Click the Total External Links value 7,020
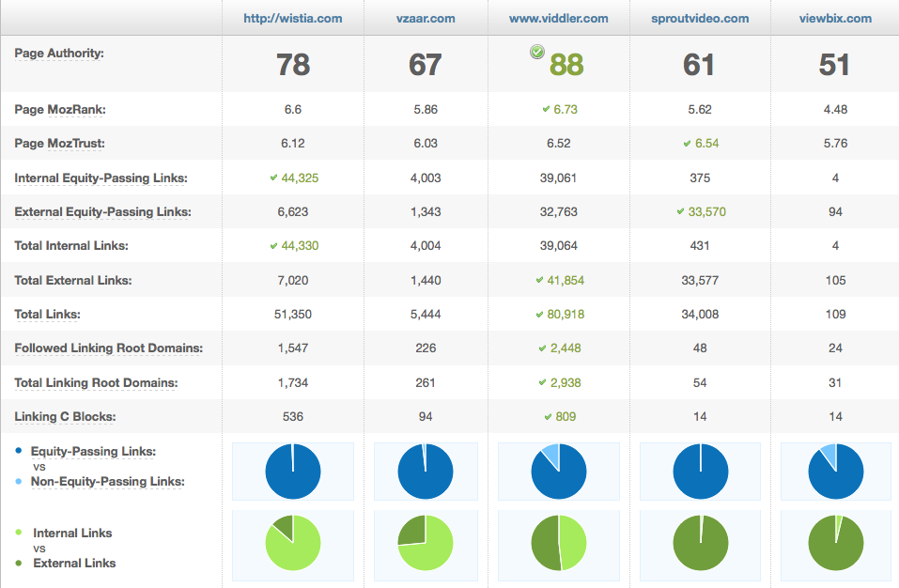Image resolution: width=899 pixels, height=588 pixels. click(x=293, y=280)
